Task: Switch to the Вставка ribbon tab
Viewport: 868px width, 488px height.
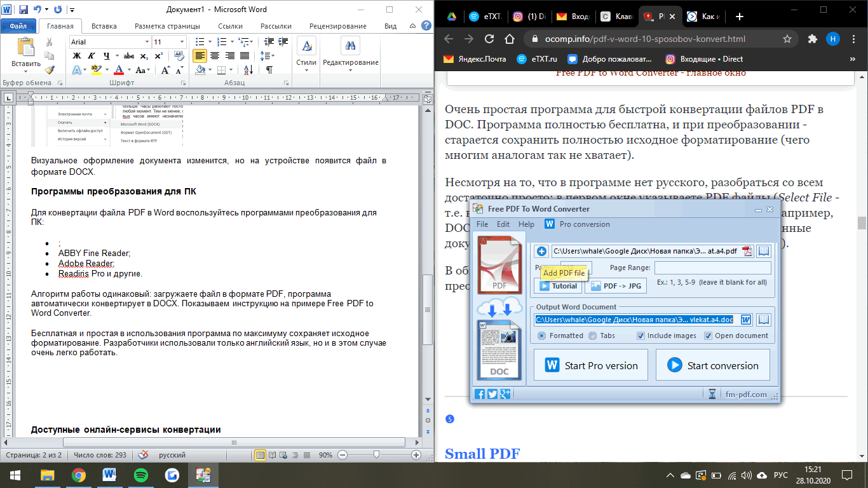Action: [x=104, y=26]
